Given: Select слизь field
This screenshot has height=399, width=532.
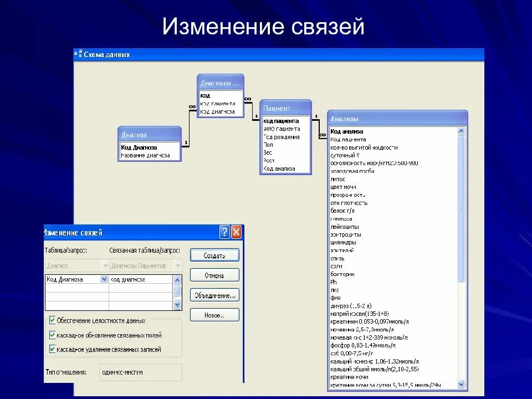Looking at the screenshot, I should click(337, 258).
